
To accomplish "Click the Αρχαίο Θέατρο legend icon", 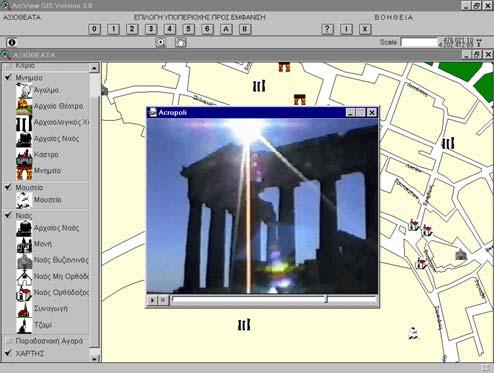I will point(24,106).
